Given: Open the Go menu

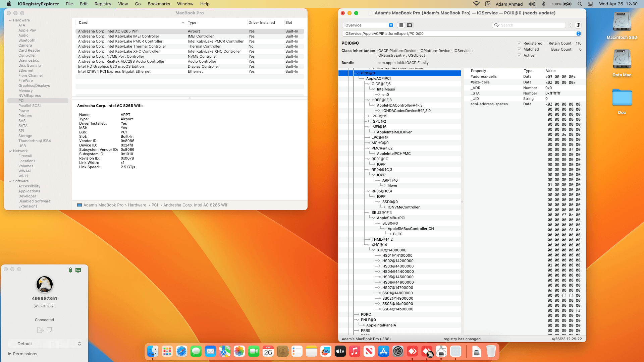Looking at the screenshot, I should point(138,4).
